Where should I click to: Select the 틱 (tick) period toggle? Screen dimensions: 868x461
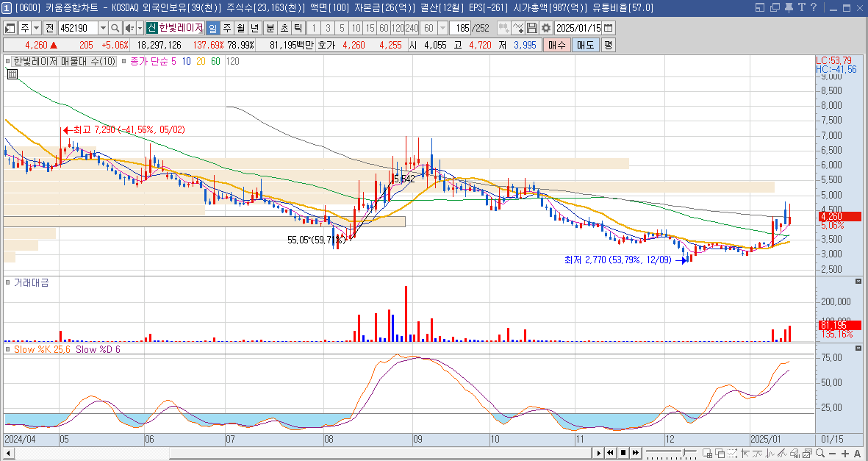(x=298, y=28)
